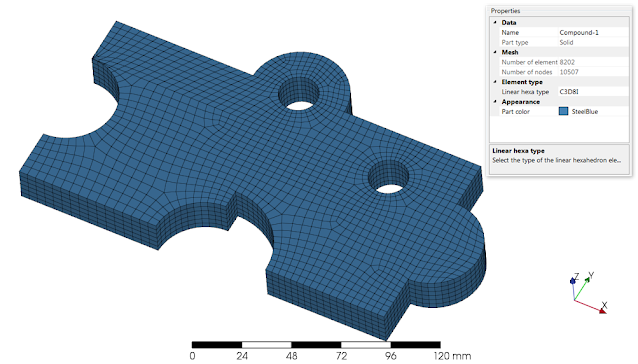The image size is (638, 364).
Task: Select the Part type row label
Action: point(515,42)
